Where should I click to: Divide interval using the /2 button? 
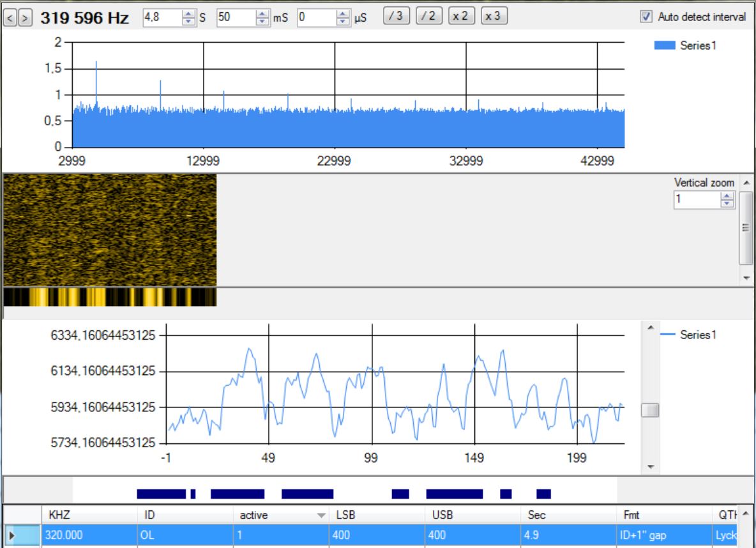pyautogui.click(x=429, y=16)
